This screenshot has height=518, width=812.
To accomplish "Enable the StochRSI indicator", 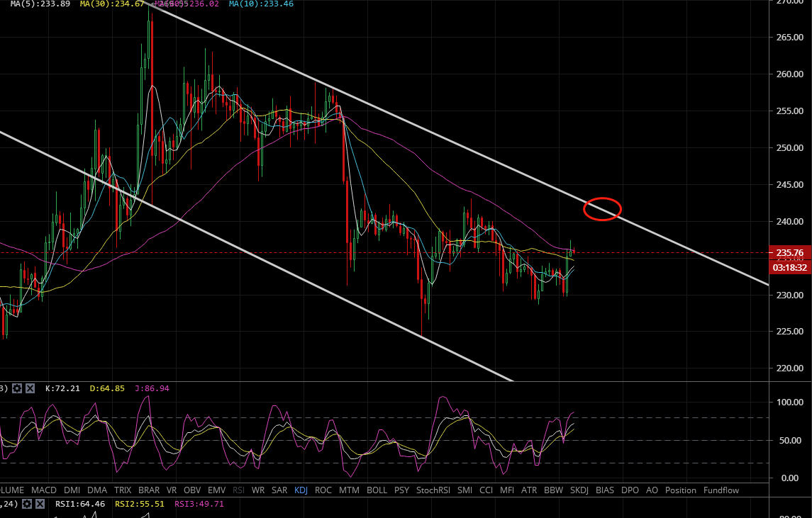I will 433,490.
